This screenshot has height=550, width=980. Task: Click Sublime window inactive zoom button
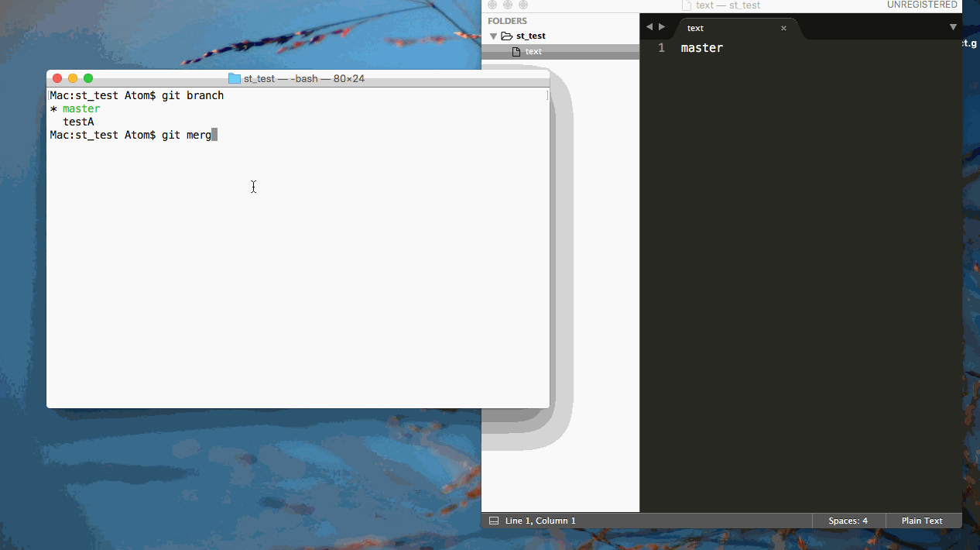(x=523, y=5)
